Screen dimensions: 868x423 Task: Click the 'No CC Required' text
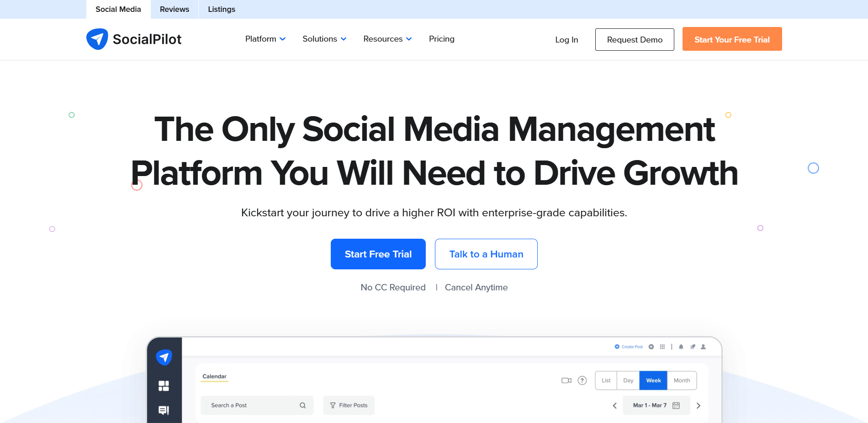393,287
